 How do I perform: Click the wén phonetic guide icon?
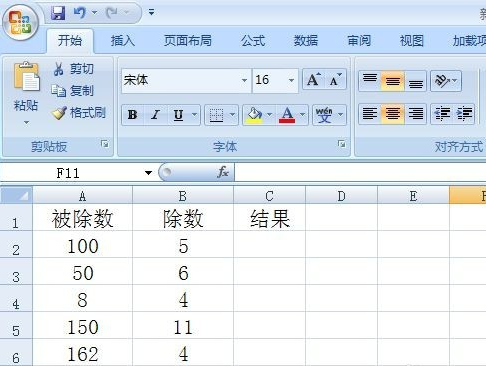[x=324, y=115]
